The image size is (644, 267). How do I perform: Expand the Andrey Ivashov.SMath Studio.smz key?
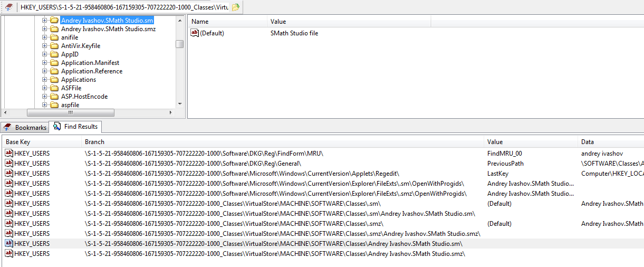click(45, 29)
